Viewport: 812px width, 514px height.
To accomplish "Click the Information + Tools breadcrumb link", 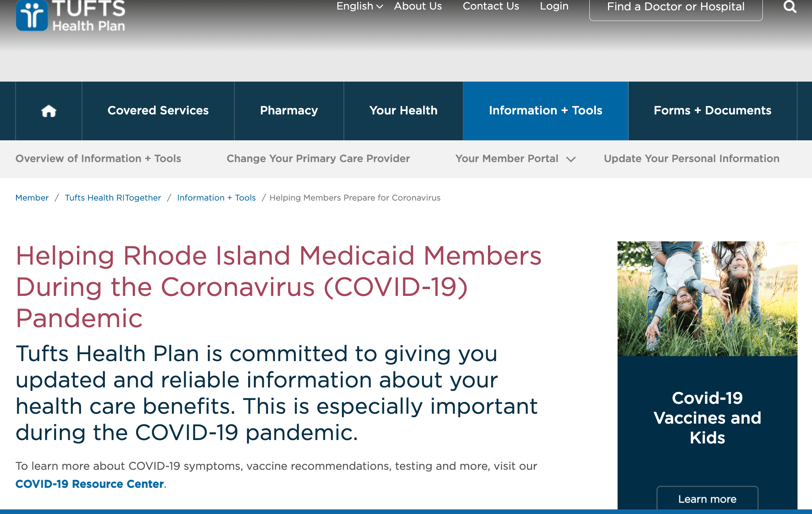I will [x=216, y=198].
